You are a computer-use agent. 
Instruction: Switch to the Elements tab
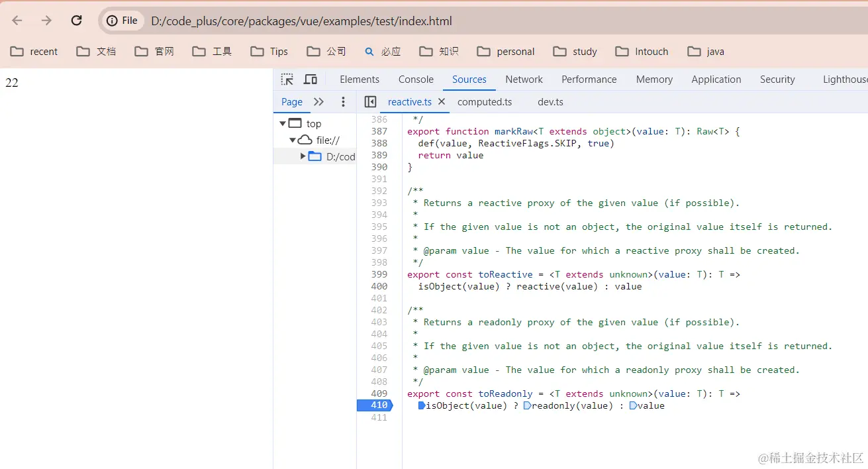pos(360,79)
